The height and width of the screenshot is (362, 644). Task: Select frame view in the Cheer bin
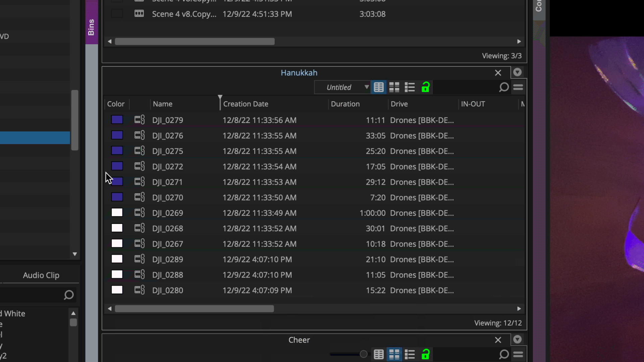(x=394, y=354)
